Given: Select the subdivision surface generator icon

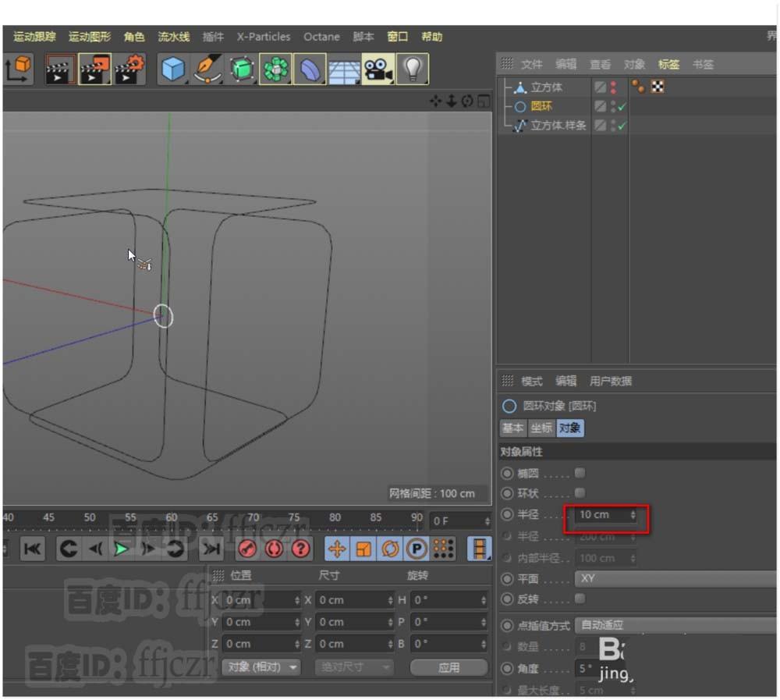Looking at the screenshot, I should 241,69.
